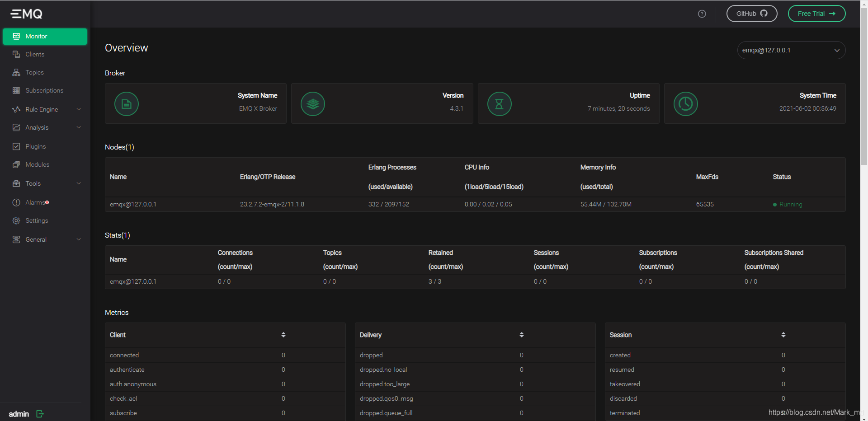Click the Free Trial button
This screenshot has width=868, height=421.
816,14
